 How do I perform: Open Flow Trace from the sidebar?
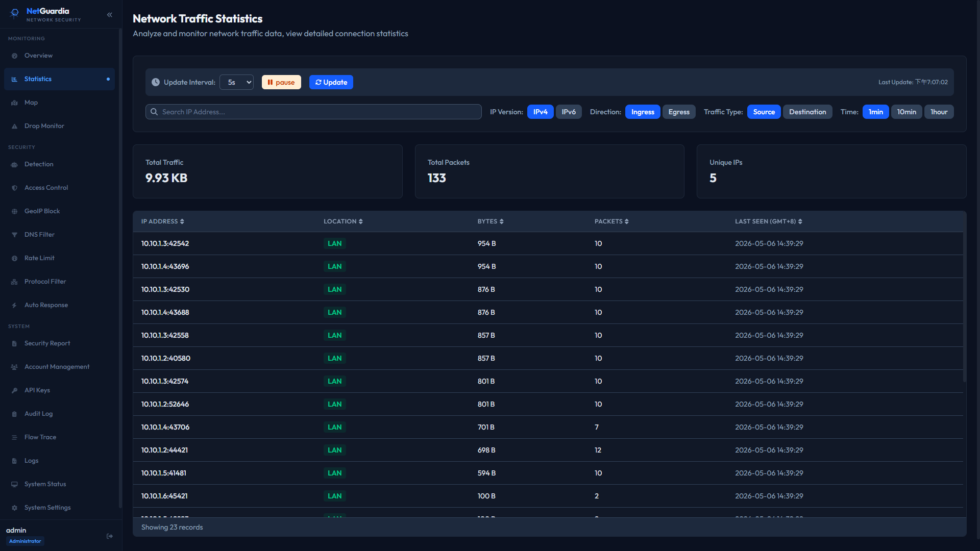click(x=59, y=437)
